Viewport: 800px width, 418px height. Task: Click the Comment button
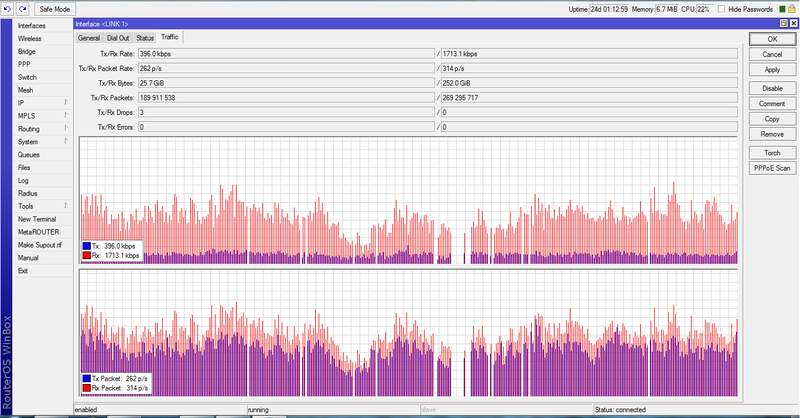click(x=772, y=103)
